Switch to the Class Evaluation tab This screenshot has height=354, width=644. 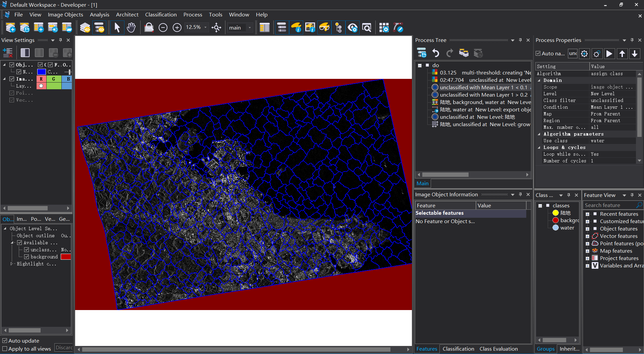(498, 349)
